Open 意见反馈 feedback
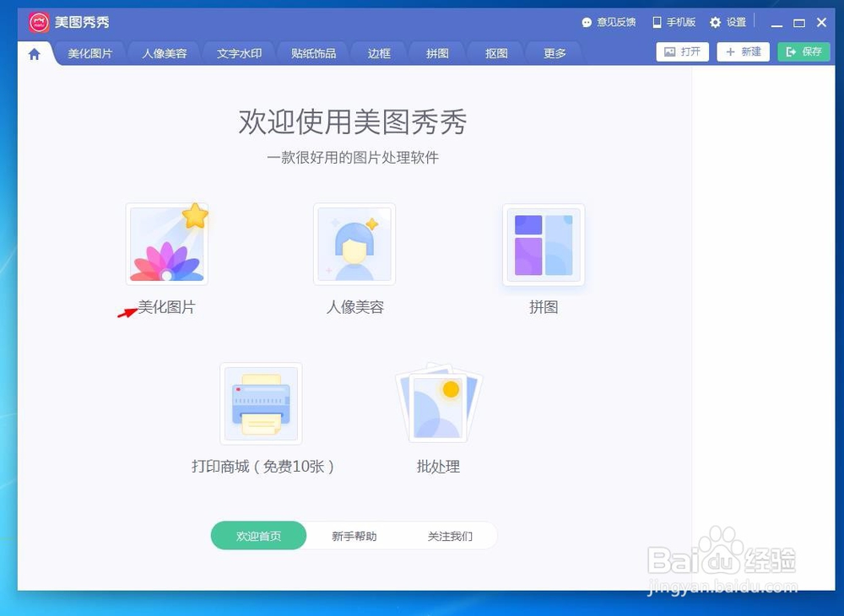 (x=609, y=22)
